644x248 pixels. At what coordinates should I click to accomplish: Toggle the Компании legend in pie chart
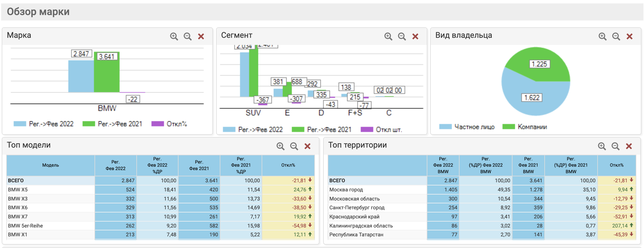pos(525,127)
